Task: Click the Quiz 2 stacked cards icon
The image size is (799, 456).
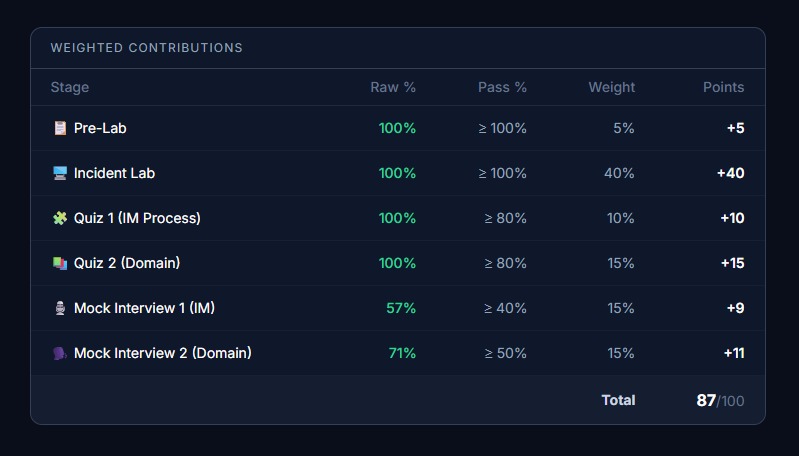Action: (x=60, y=263)
